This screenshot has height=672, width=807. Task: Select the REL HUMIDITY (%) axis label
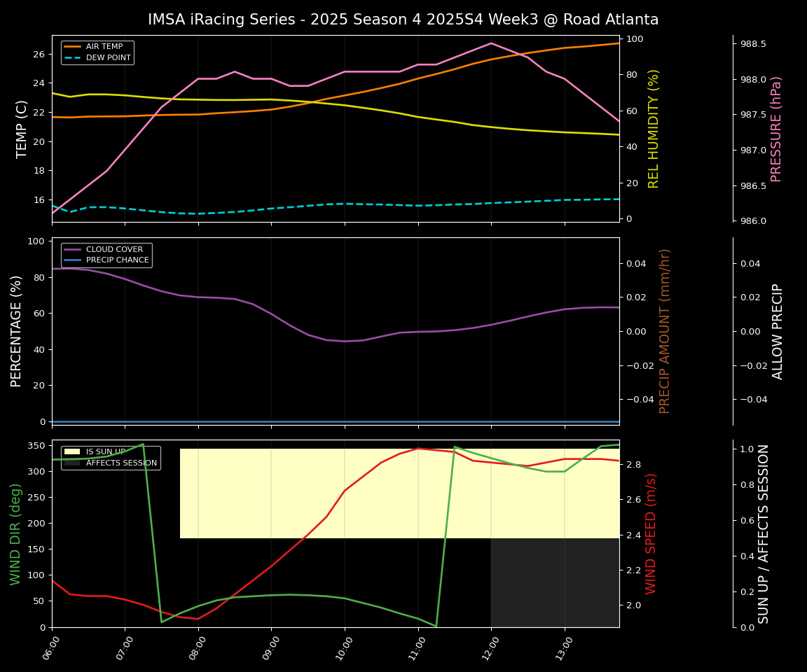[654, 129]
